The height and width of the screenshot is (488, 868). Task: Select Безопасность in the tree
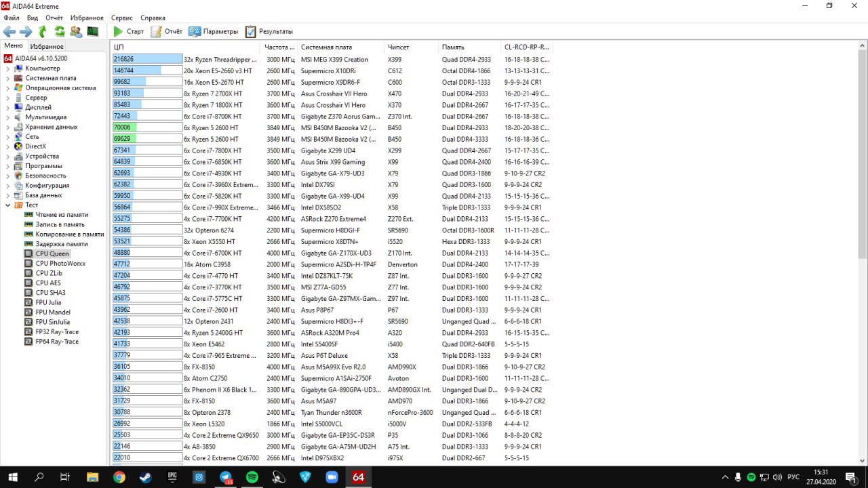pos(47,176)
